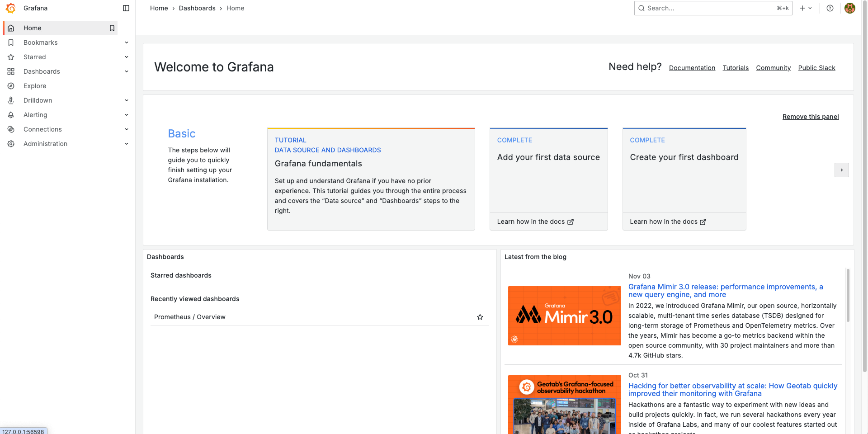The width and height of the screenshot is (868, 434).
Task: Click the Bookmarks sidebar icon
Action: click(x=11, y=42)
